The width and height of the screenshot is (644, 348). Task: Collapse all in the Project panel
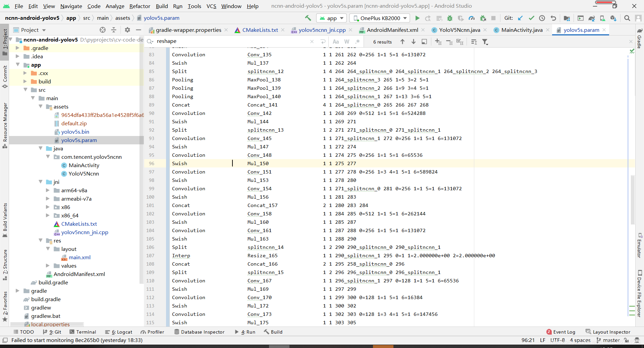[x=114, y=30]
